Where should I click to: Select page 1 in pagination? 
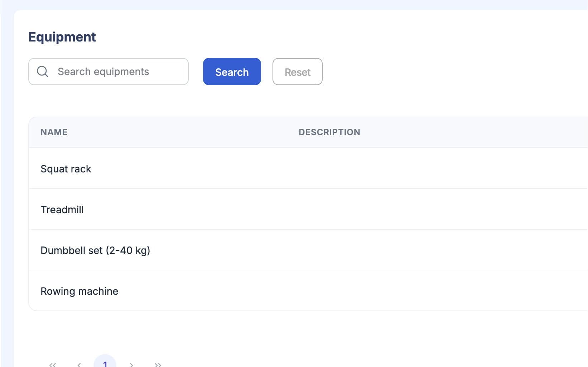tap(105, 361)
